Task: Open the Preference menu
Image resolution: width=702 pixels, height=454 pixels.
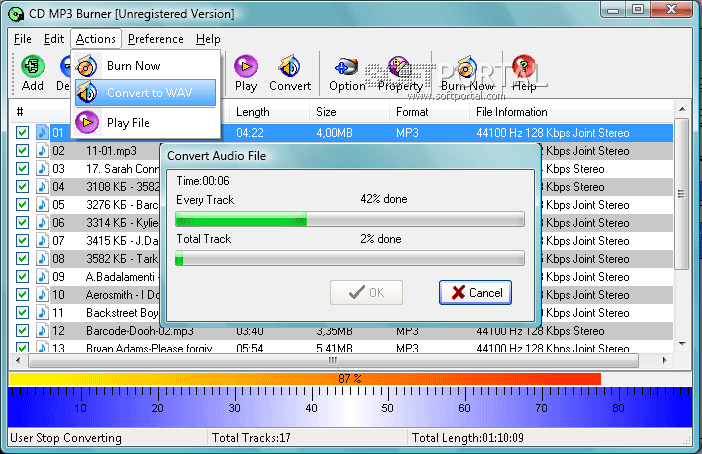Action: pos(155,39)
